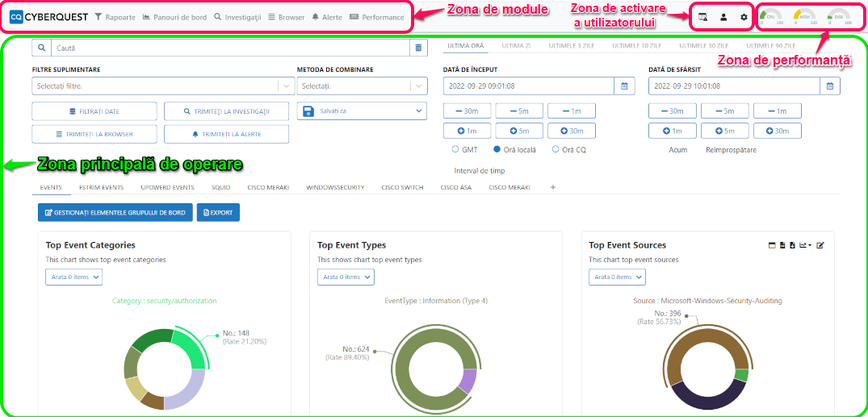
Task: Open the CISCO ASA dashboard tab
Action: point(456,187)
